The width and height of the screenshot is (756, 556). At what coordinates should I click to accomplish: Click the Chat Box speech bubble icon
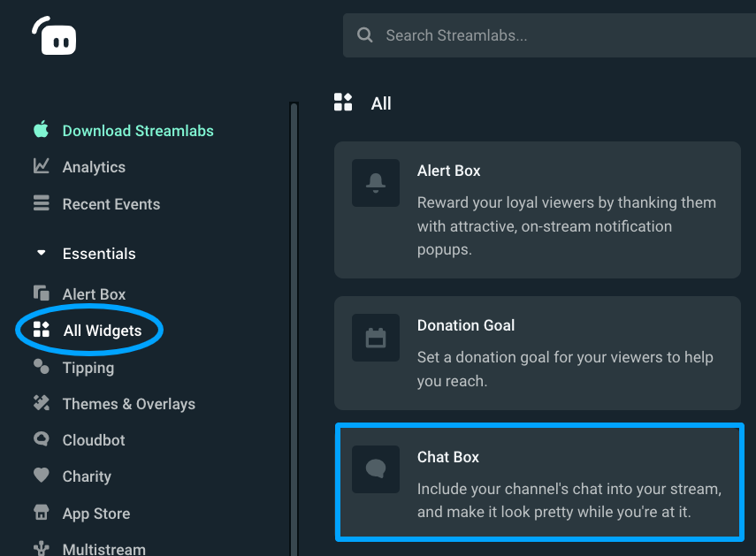coord(376,468)
